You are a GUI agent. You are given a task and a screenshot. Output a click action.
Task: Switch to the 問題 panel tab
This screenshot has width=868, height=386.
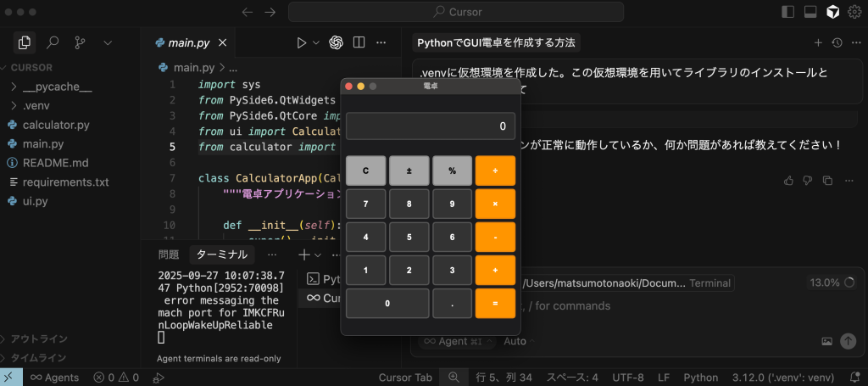coord(169,255)
